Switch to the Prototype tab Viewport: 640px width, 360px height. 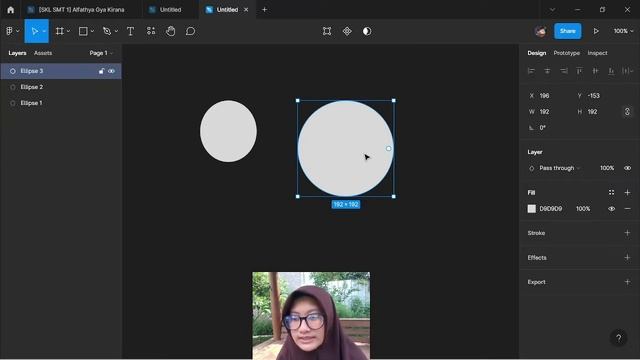(567, 53)
